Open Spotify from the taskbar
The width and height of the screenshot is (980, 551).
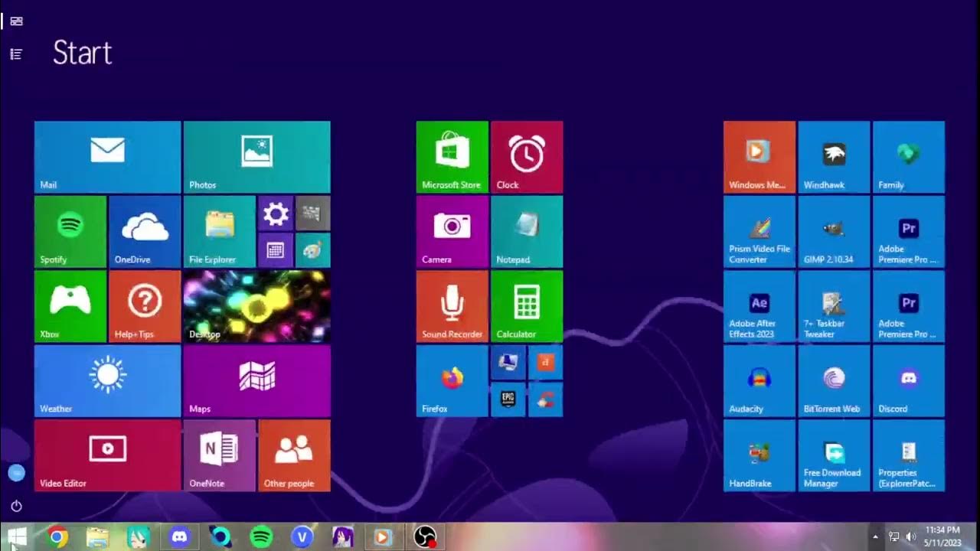[x=261, y=537]
